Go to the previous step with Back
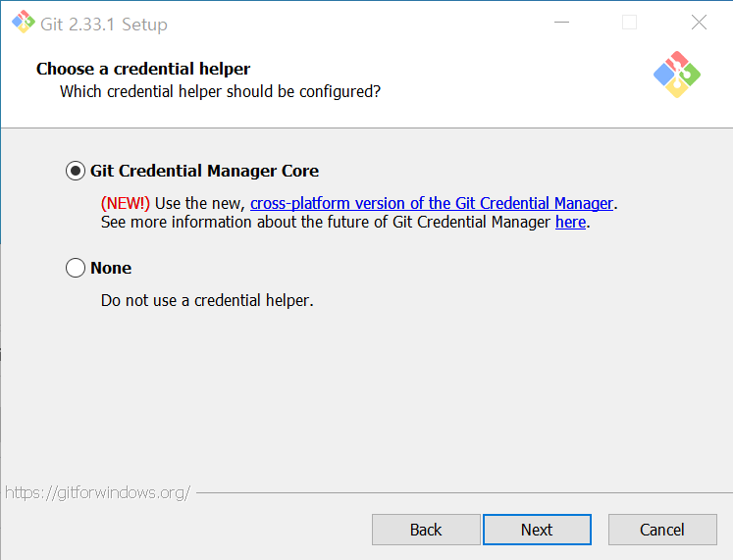733x560 pixels. (426, 530)
